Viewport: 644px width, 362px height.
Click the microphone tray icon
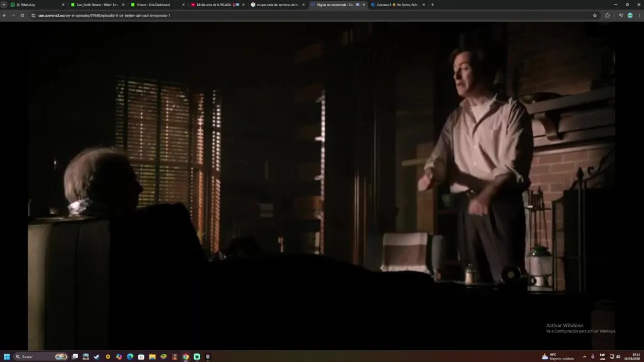pos(593,356)
